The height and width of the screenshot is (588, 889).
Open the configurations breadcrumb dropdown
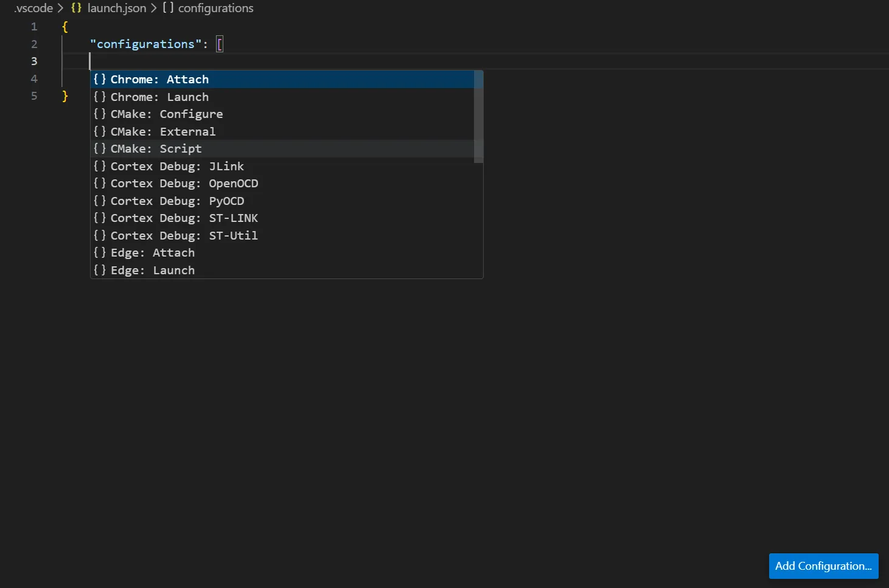[x=215, y=8]
